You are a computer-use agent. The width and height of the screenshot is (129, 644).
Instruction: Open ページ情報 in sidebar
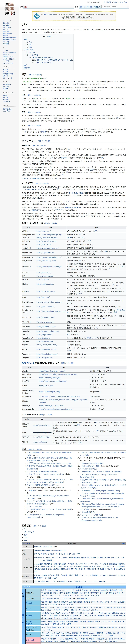[x=6, y=61]
